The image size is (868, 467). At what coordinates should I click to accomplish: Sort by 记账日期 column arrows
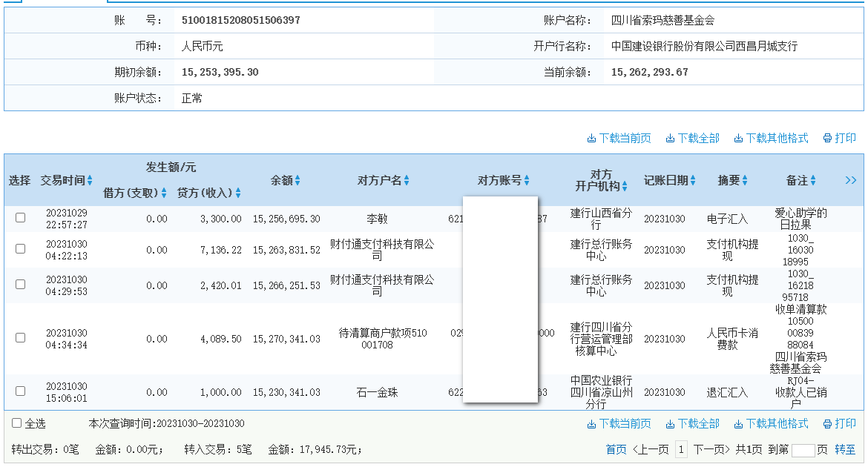pos(693,180)
